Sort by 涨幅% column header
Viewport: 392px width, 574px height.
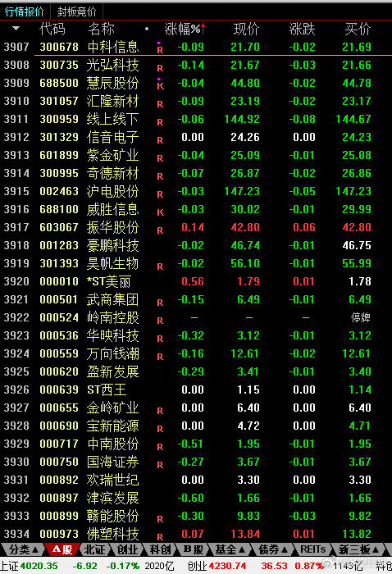tap(185, 29)
